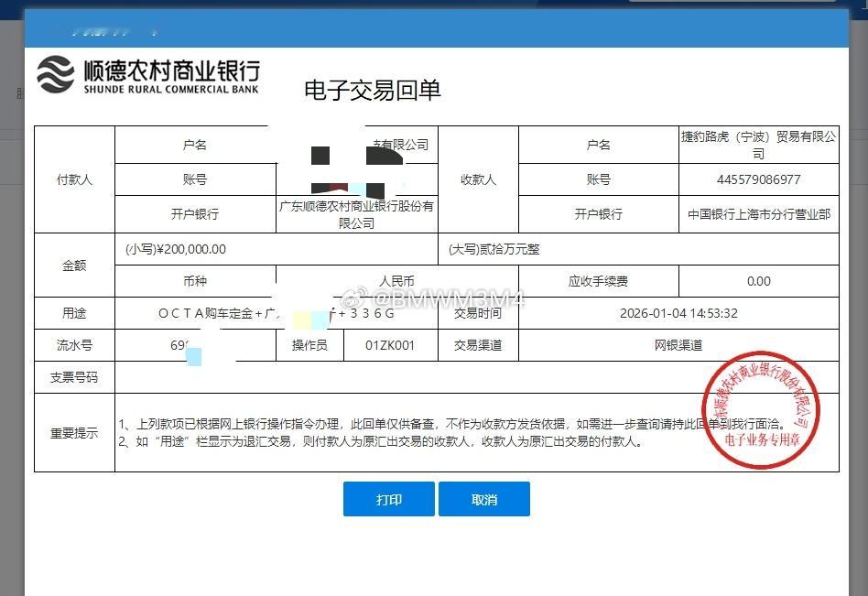Click notice line 2 about 退汇交易
This screenshot has height=596, width=868.
[x=381, y=441]
